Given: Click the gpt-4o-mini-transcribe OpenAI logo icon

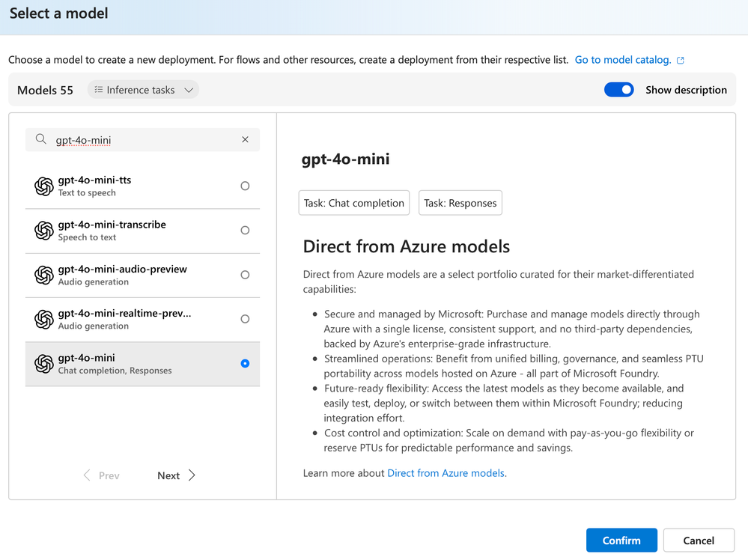Looking at the screenshot, I should (x=44, y=231).
